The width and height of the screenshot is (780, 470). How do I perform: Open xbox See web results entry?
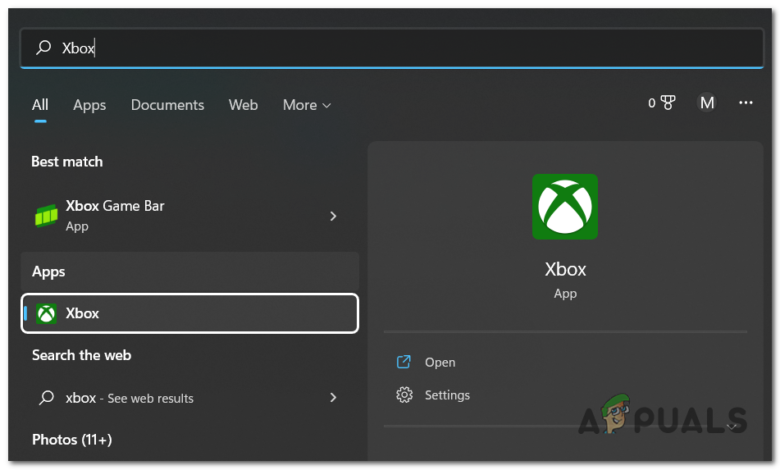[x=190, y=397]
